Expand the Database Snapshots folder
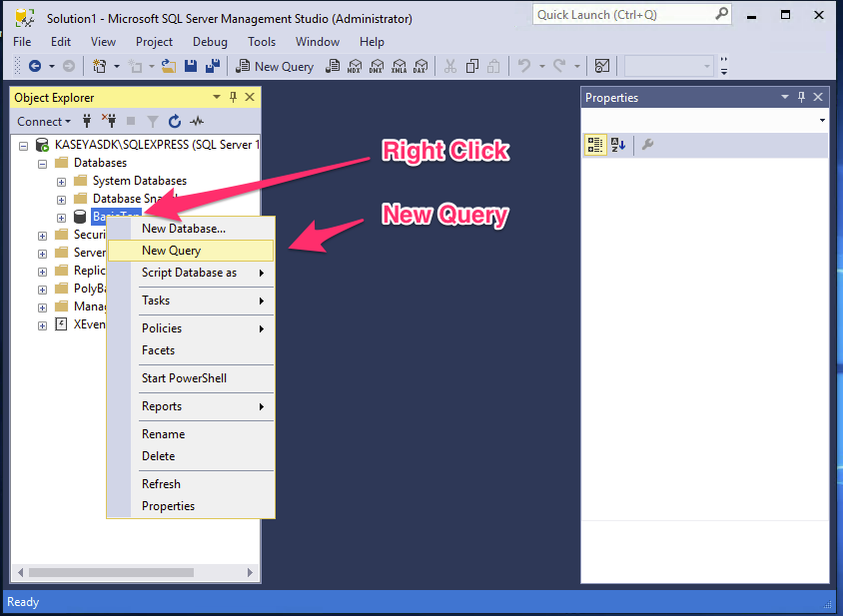Viewport: 843px width, 616px height. (x=61, y=200)
